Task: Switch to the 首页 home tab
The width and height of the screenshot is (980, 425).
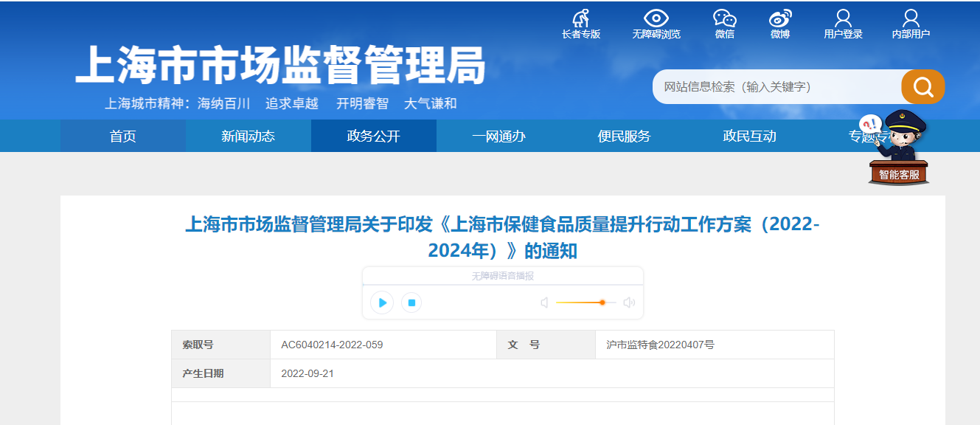Action: (122, 136)
